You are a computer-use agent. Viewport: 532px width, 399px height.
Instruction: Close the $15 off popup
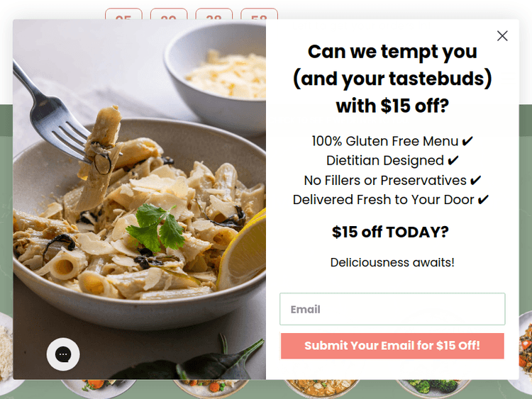502,35
